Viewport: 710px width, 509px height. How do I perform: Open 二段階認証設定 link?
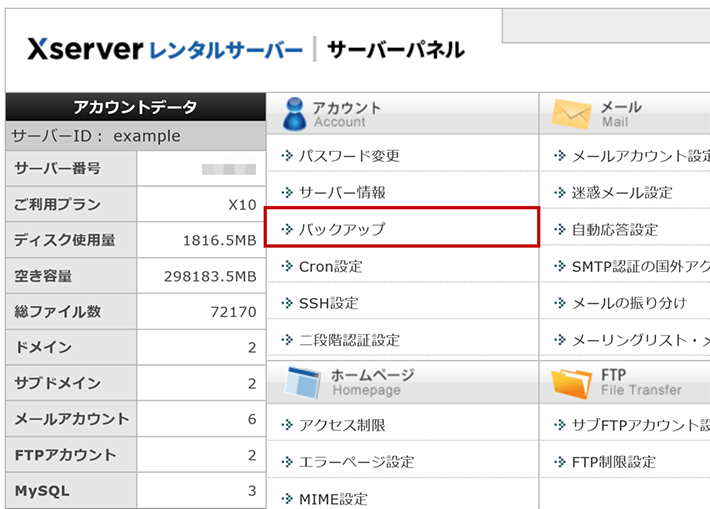coord(349,340)
